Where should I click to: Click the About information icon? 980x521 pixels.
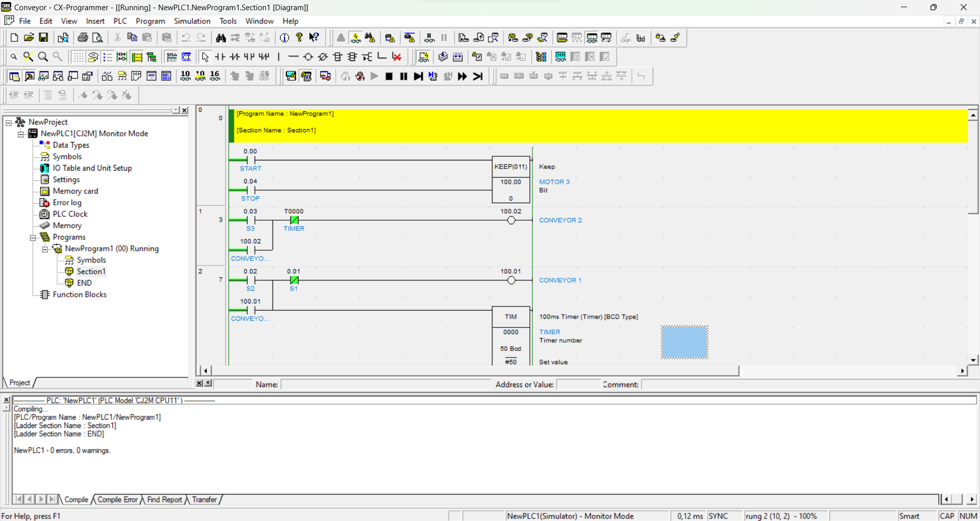pyautogui.click(x=285, y=38)
